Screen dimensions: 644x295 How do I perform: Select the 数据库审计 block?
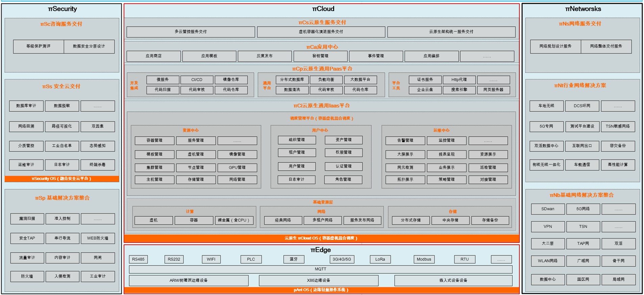click(x=26, y=106)
